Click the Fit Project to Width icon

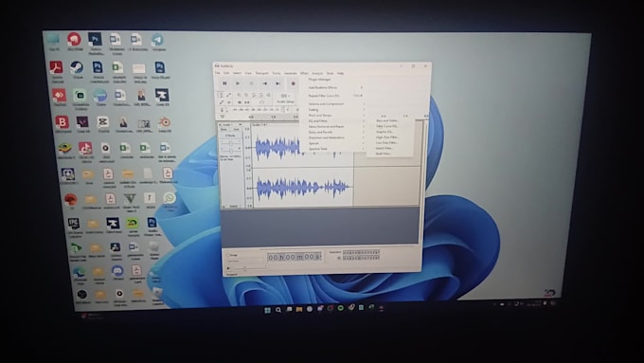(x=261, y=95)
